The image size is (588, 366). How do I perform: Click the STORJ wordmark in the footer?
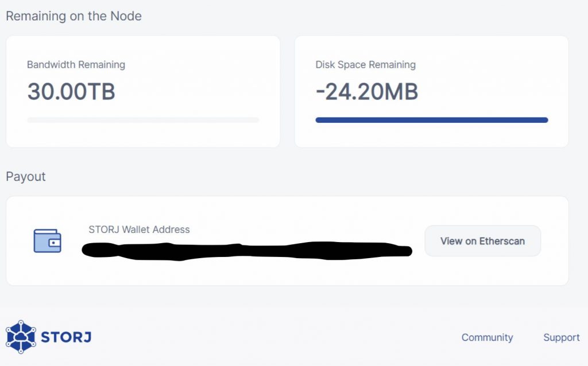(x=66, y=337)
